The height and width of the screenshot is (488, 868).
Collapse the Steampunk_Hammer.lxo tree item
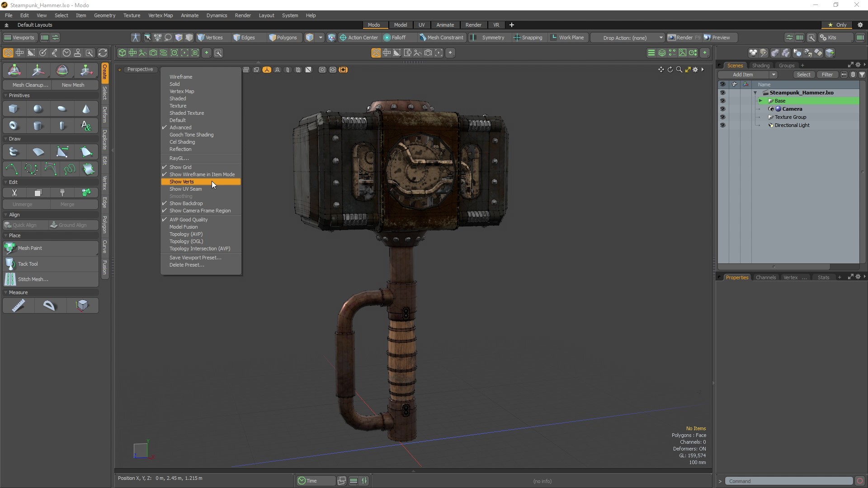[756, 93]
